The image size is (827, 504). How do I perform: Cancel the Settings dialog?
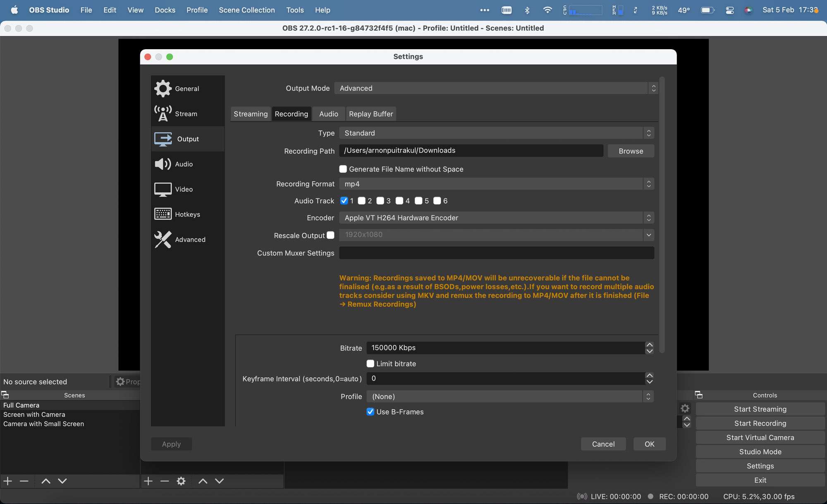[603, 444]
